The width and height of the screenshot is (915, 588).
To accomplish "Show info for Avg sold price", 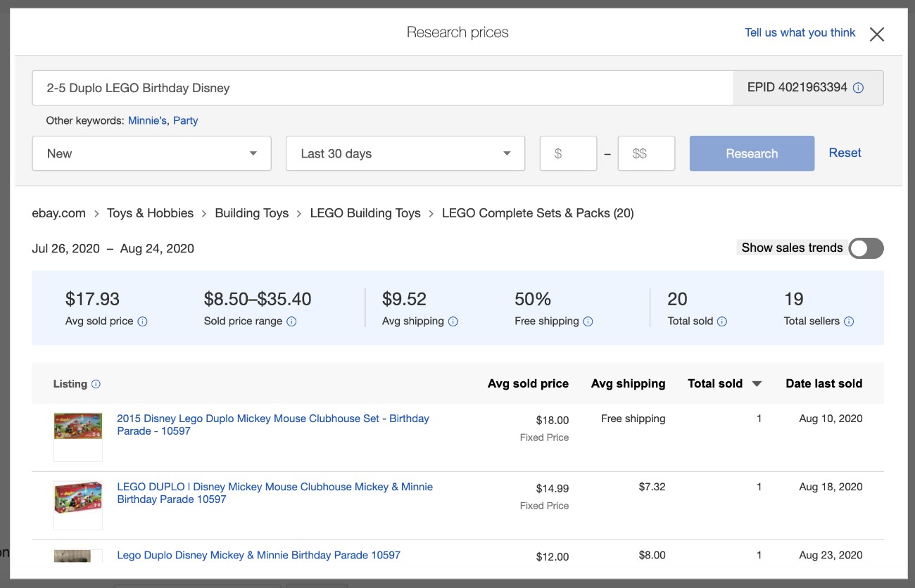I will point(142,321).
